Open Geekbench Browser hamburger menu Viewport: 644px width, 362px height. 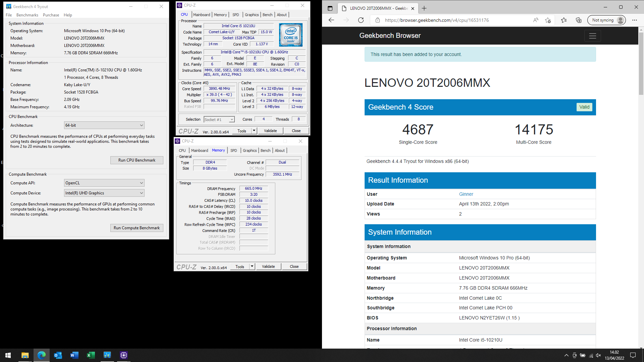coord(592,36)
